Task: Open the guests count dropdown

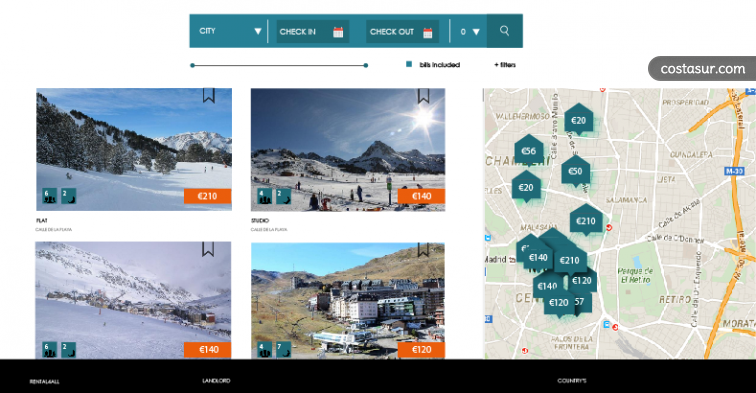Action: [469, 32]
